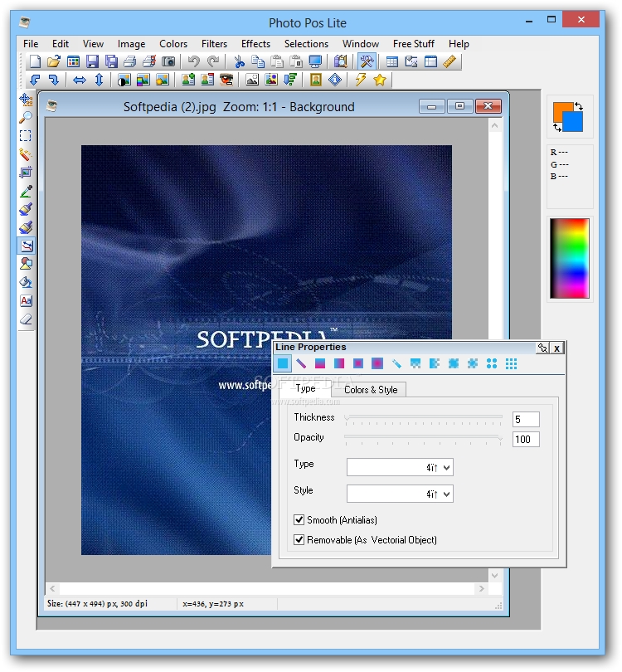The image size is (622, 672).
Task: Select the Eyedropper color picker tool
Action: coord(26,191)
